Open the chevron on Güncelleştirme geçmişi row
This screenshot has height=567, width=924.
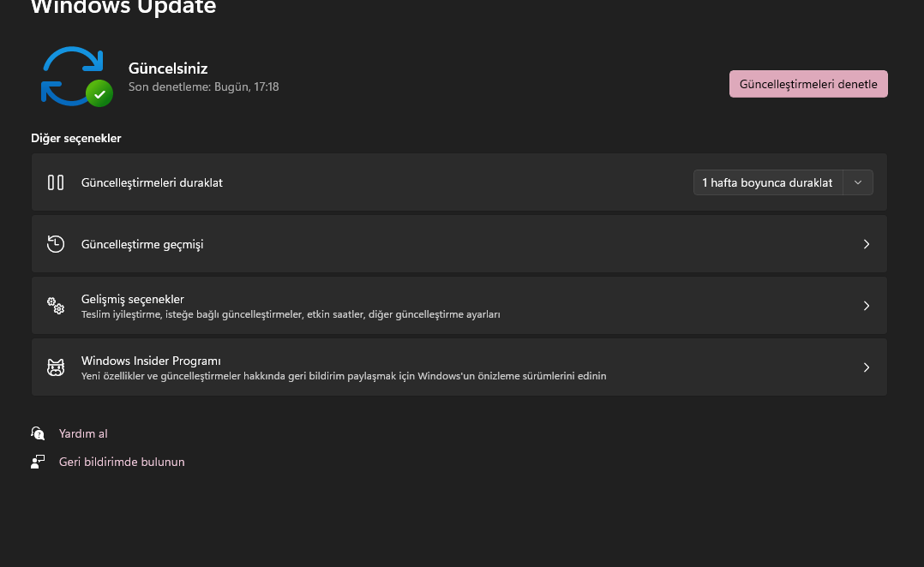coord(867,244)
